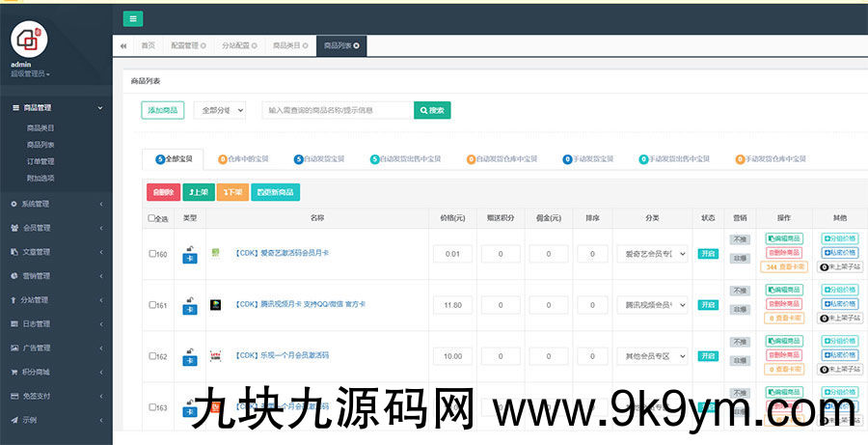Expand the 会员管理 sidebar menu
The width and height of the screenshot is (868, 445).
(x=56, y=228)
